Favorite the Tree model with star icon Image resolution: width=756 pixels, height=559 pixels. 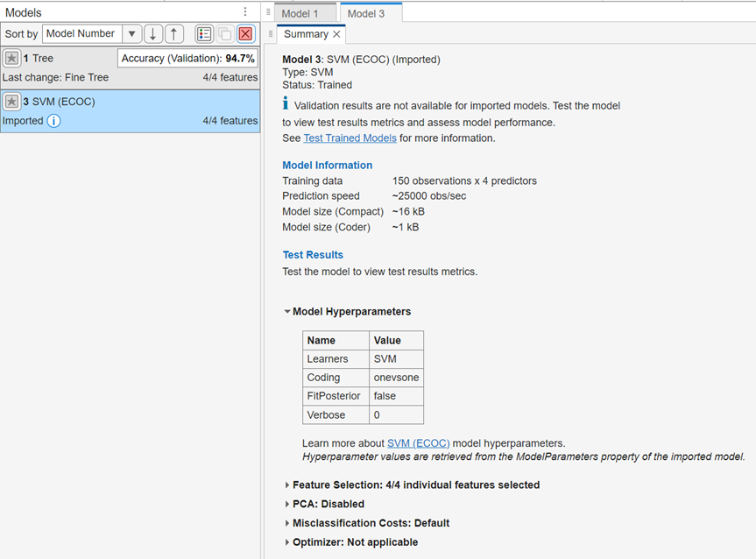pyautogui.click(x=11, y=58)
